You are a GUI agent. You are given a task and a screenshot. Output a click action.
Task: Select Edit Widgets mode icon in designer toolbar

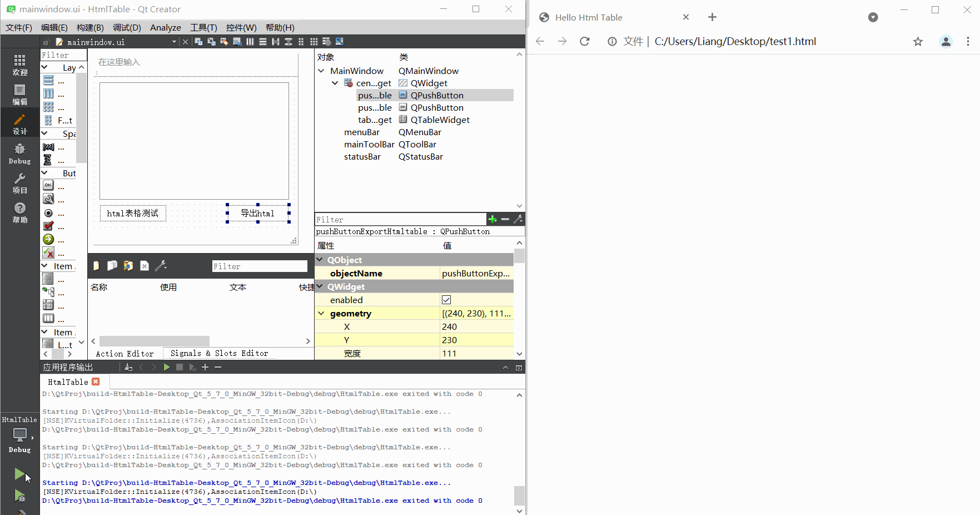[x=198, y=42]
